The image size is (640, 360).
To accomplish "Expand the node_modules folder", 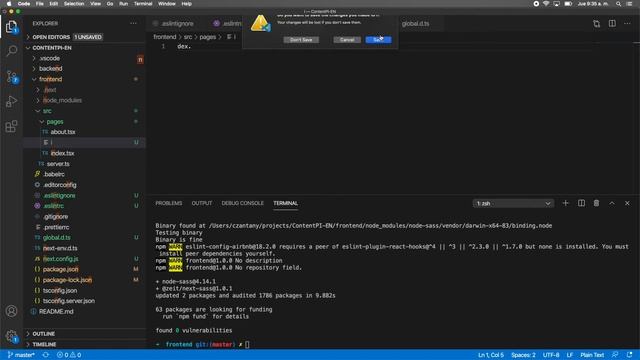I will click(x=62, y=100).
